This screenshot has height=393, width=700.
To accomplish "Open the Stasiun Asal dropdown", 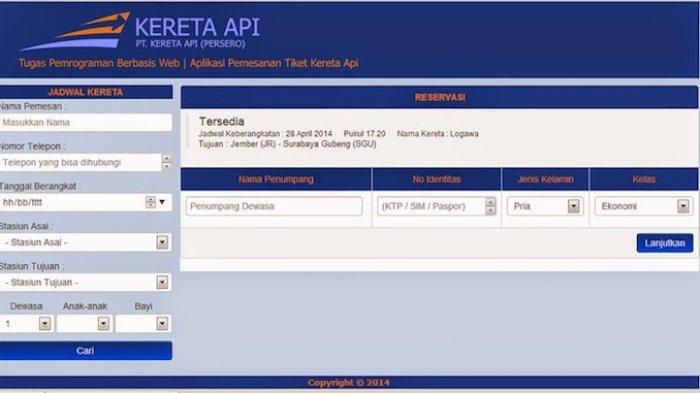I will click(85, 242).
